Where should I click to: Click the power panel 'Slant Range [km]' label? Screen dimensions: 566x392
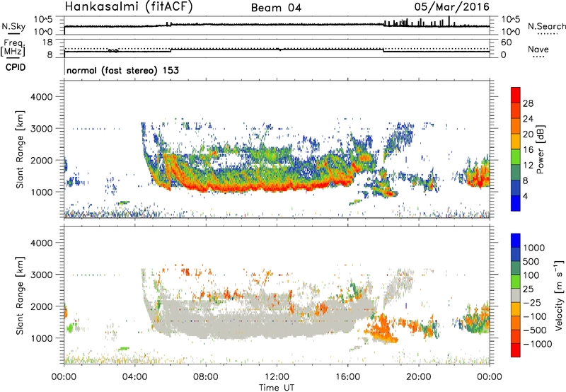click(x=21, y=149)
